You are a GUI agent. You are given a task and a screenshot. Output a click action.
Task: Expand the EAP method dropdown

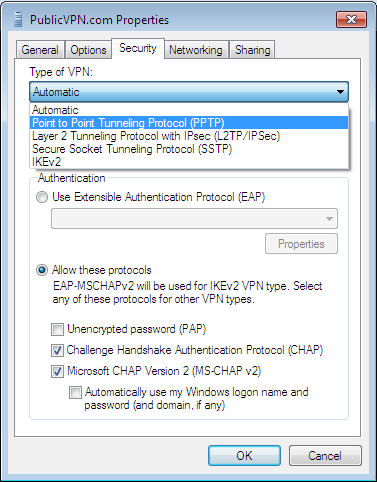pos(194,219)
